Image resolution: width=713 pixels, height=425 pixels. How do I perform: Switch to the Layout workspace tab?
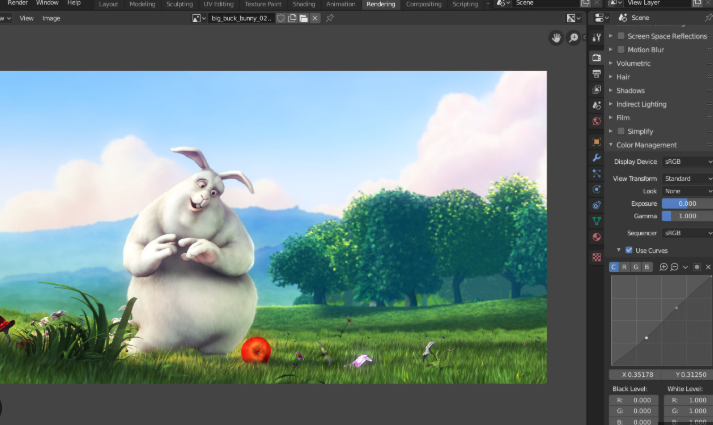108,4
